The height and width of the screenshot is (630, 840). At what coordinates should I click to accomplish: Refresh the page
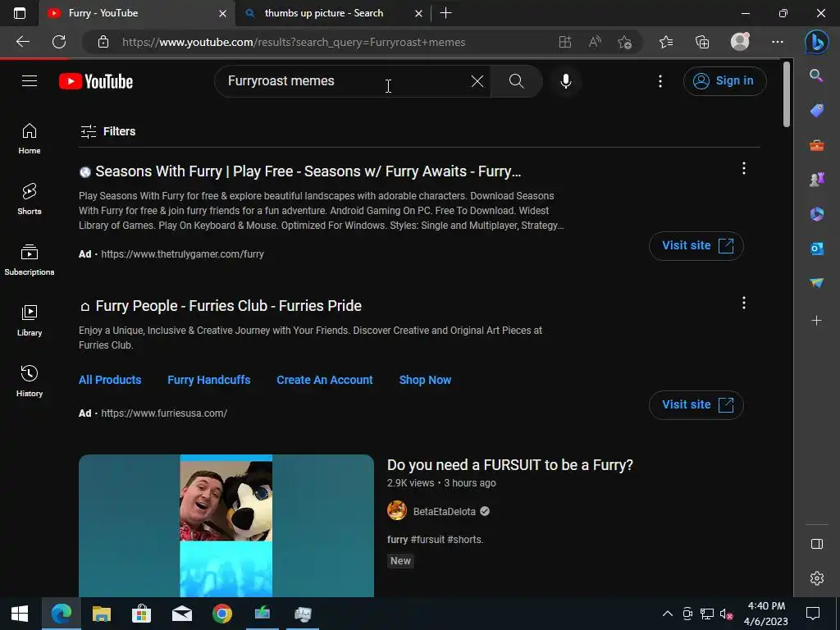pos(59,42)
